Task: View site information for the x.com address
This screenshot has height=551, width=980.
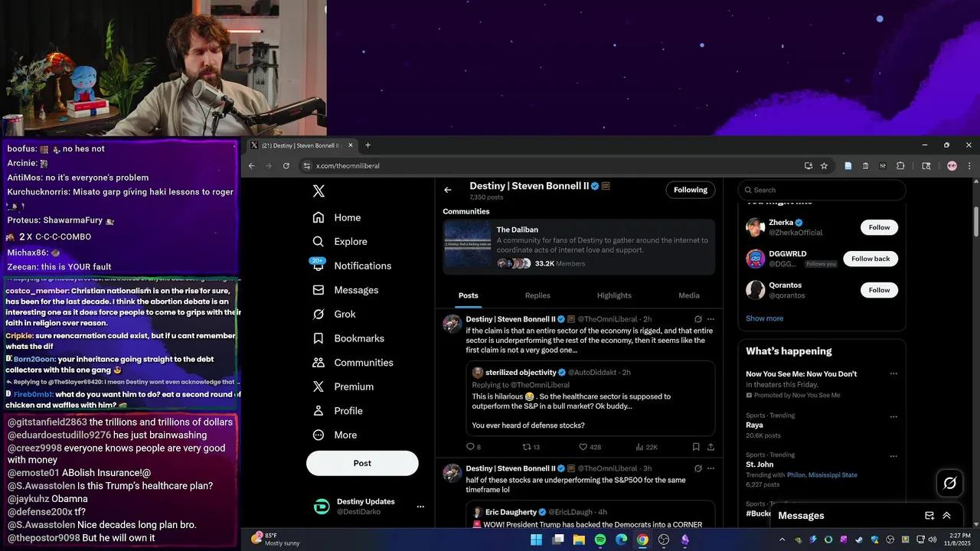Action: pyautogui.click(x=307, y=165)
